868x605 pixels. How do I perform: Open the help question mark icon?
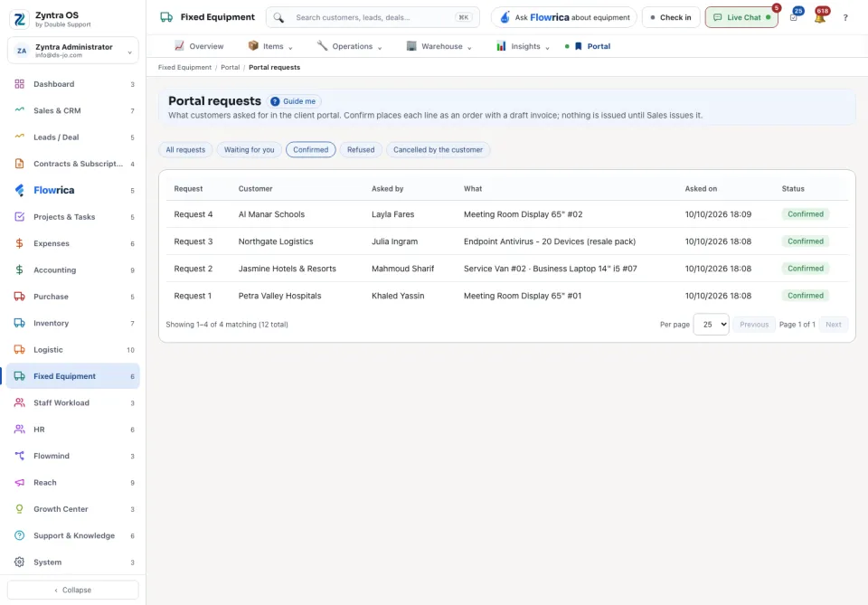click(845, 18)
